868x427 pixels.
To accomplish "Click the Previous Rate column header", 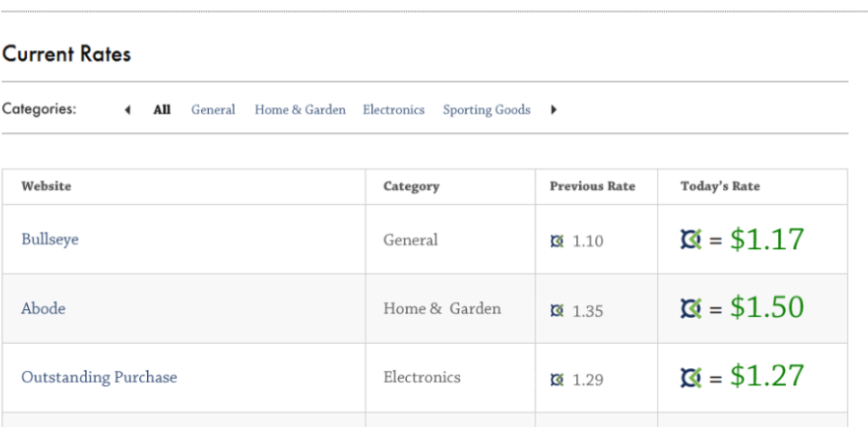I will pos(592,186).
